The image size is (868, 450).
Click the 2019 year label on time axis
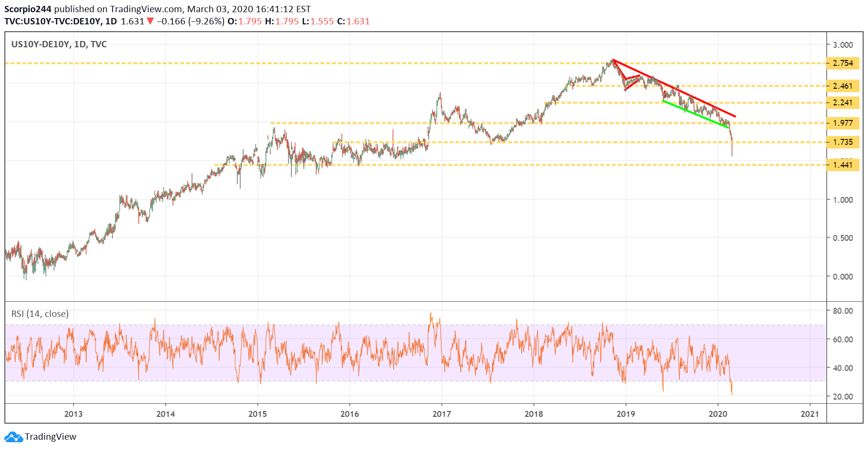tap(626, 414)
